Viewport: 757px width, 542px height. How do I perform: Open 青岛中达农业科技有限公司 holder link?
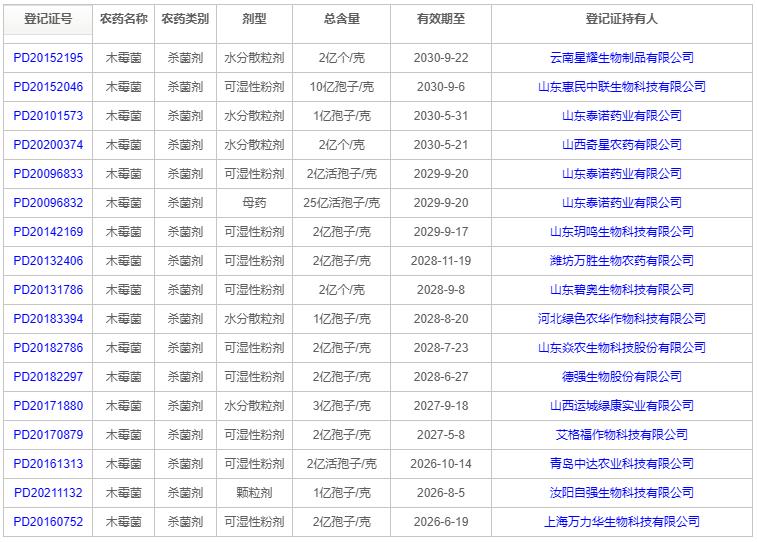[622, 464]
